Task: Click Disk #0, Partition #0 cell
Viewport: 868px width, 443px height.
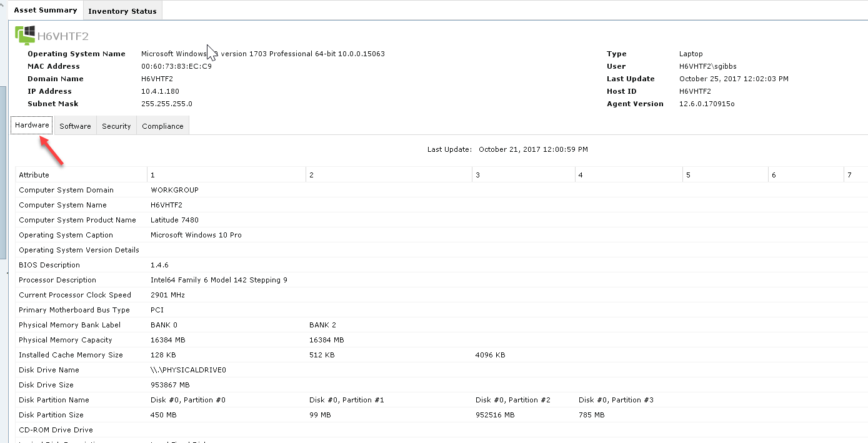Action: (x=188, y=400)
